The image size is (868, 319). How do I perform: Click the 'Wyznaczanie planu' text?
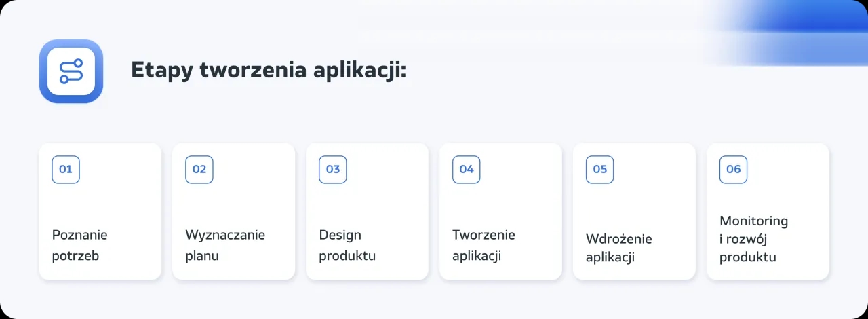click(225, 245)
